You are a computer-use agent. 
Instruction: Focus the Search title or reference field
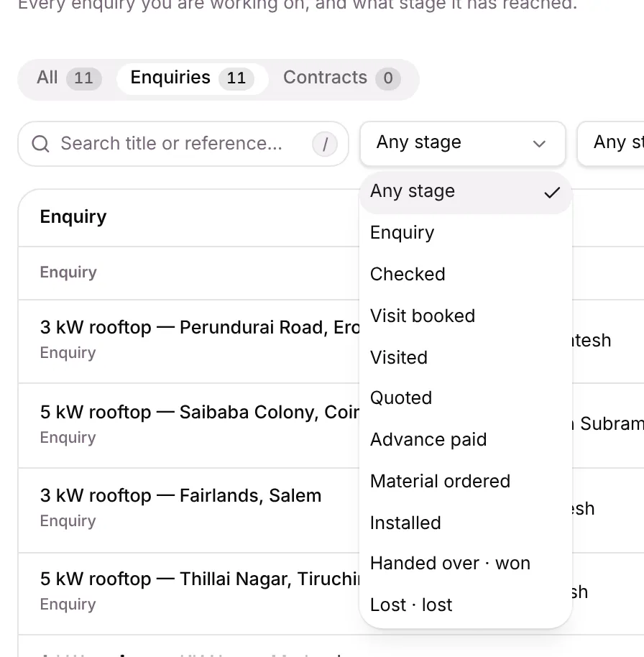click(x=183, y=144)
